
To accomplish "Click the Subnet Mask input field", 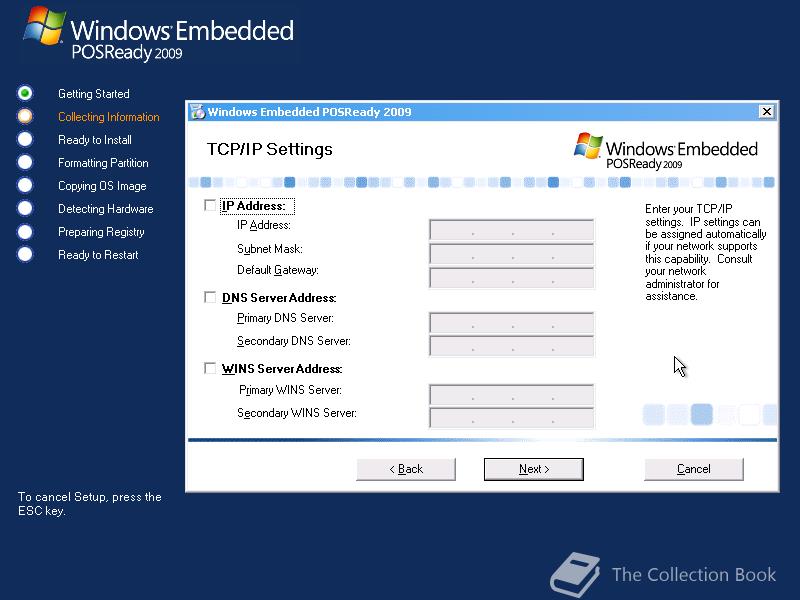I will coord(512,254).
